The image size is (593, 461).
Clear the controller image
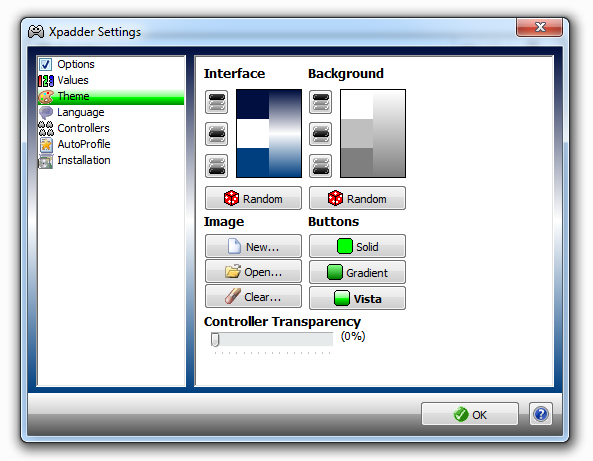253,296
